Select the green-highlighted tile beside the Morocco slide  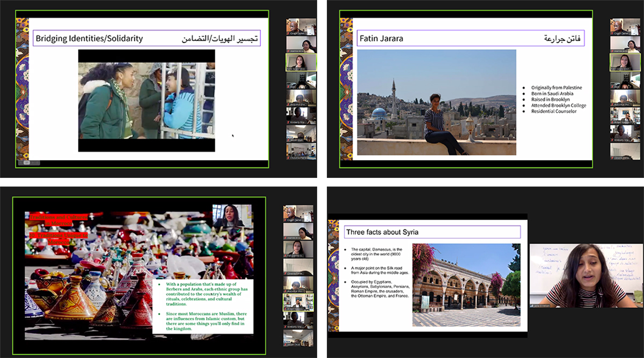point(297,303)
